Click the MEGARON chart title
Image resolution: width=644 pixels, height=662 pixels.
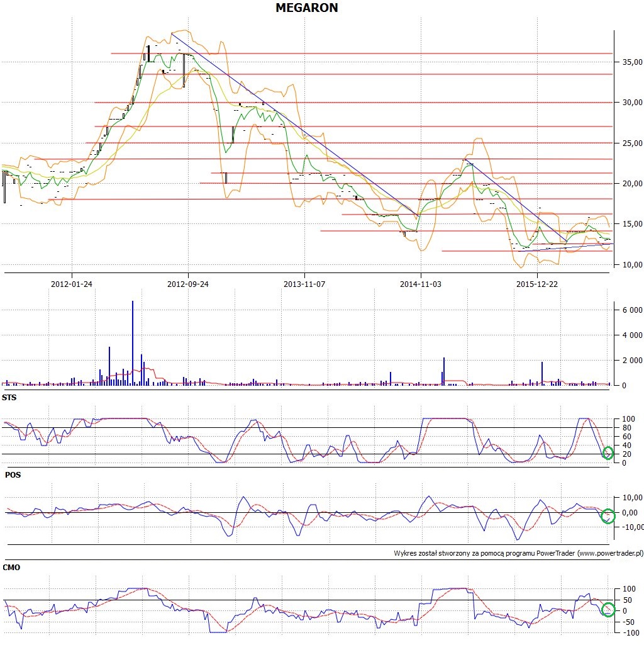click(x=307, y=8)
